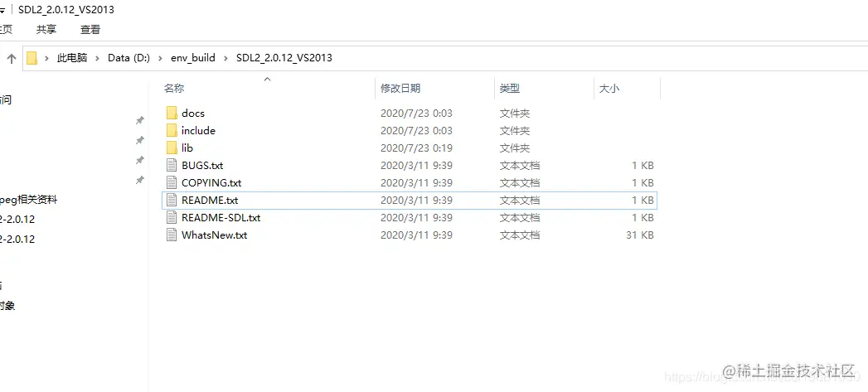Expand the chevron after env_build

[x=225, y=57]
